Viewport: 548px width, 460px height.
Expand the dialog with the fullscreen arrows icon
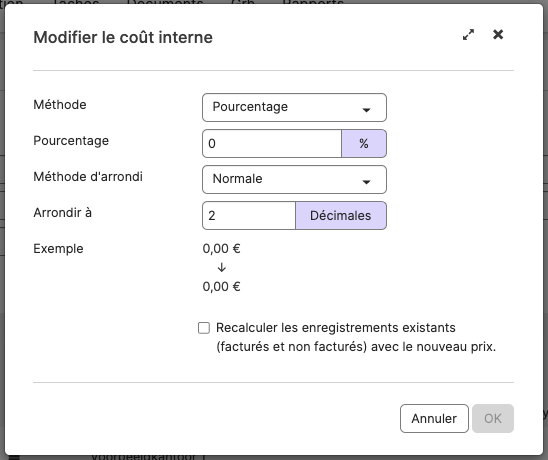click(x=468, y=35)
